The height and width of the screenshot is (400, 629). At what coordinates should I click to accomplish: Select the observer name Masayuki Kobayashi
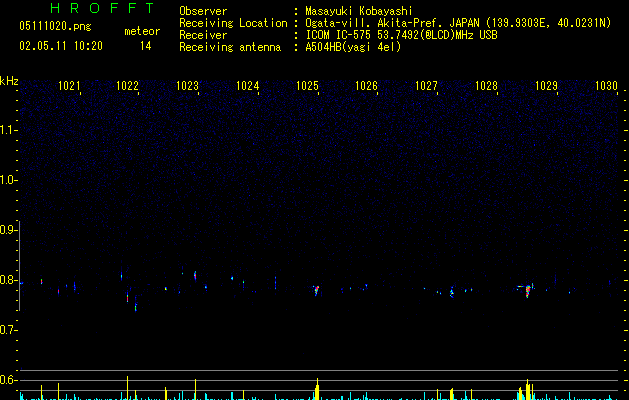359,11
